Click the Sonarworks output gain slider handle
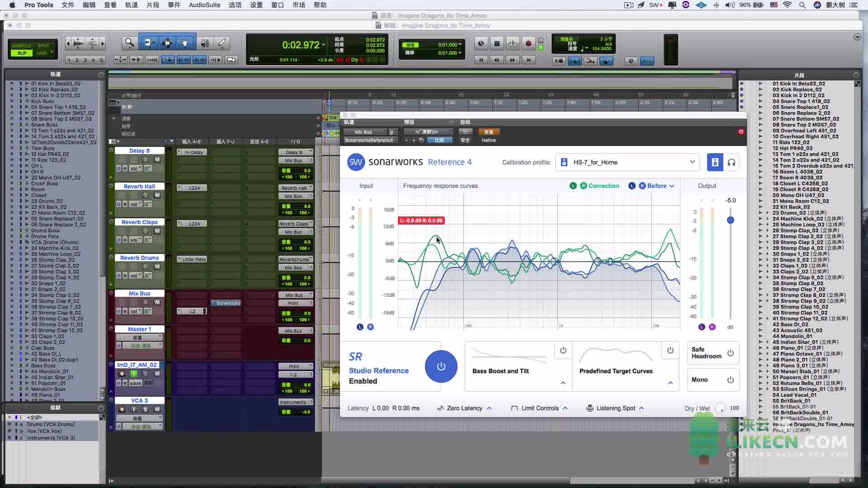Image resolution: width=868 pixels, height=488 pixels. point(730,220)
